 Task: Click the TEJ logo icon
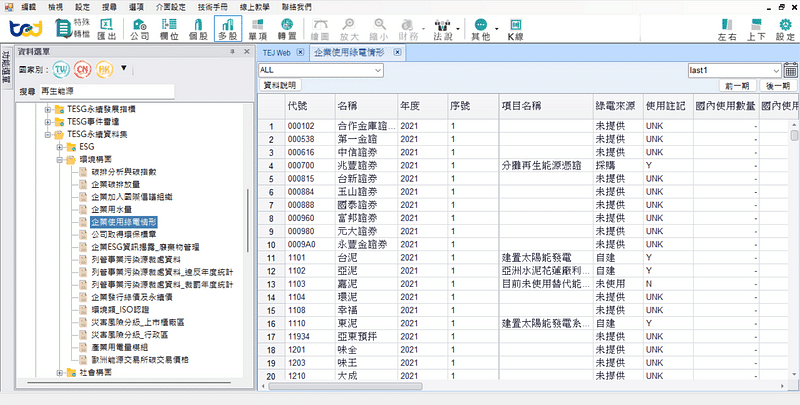click(x=26, y=29)
